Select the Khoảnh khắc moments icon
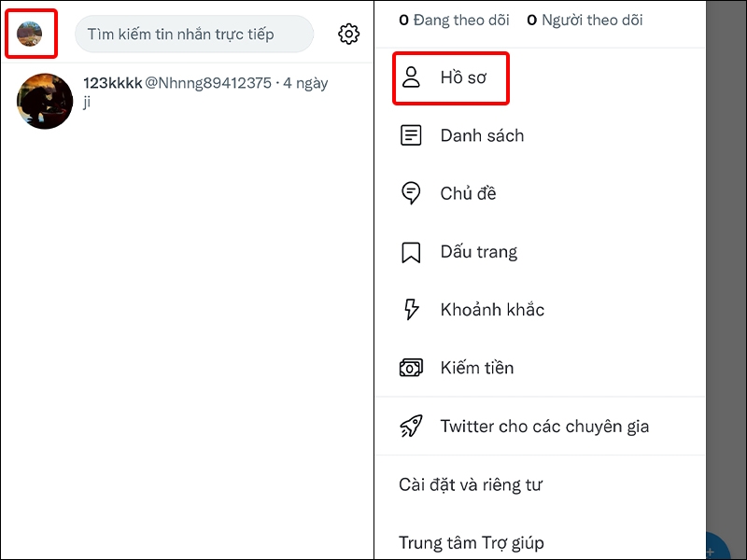The height and width of the screenshot is (560, 747). click(412, 309)
